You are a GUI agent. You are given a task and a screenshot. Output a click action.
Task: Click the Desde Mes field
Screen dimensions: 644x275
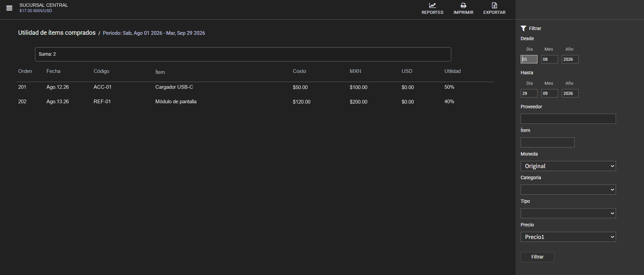(550, 59)
